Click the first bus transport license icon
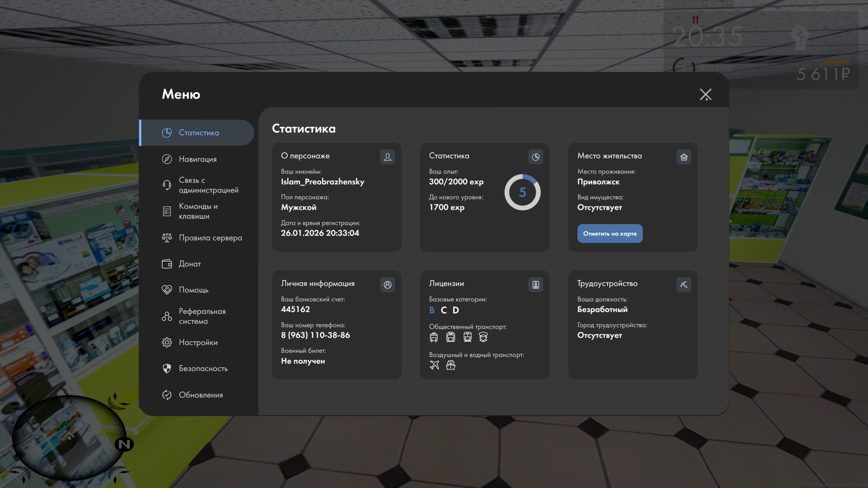 [434, 337]
